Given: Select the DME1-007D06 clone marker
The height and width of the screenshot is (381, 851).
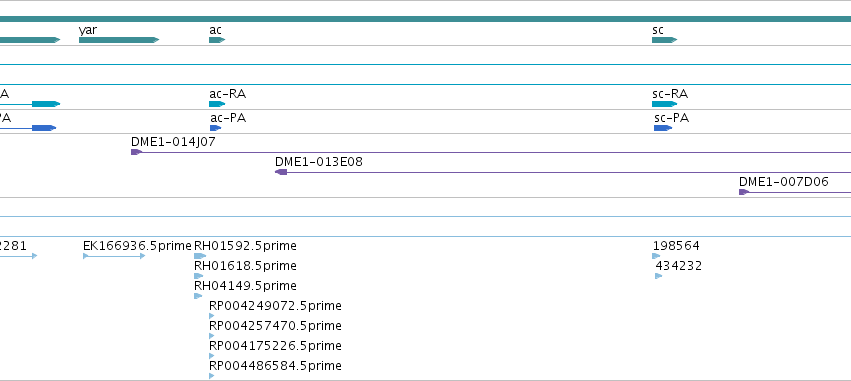Looking at the screenshot, I should [x=744, y=192].
